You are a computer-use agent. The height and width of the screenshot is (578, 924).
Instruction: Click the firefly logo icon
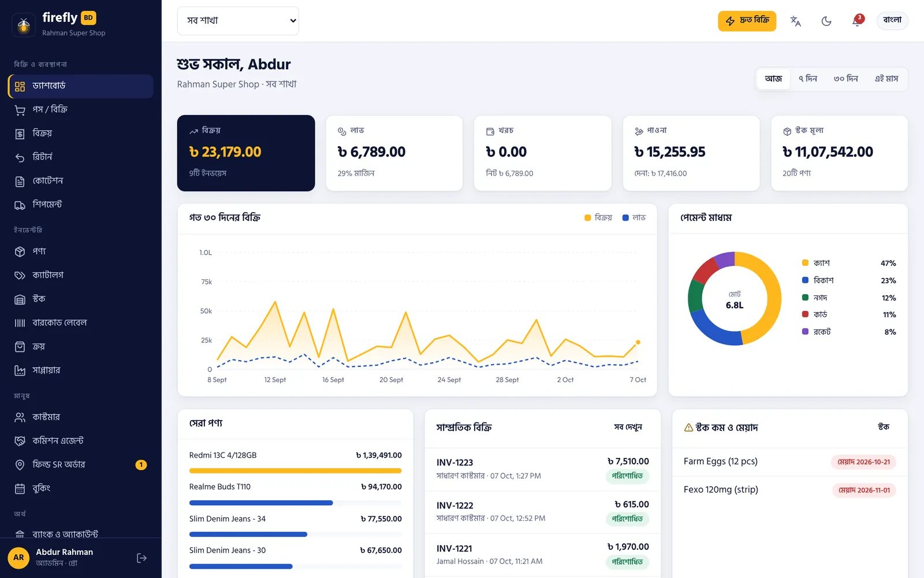[x=24, y=25]
